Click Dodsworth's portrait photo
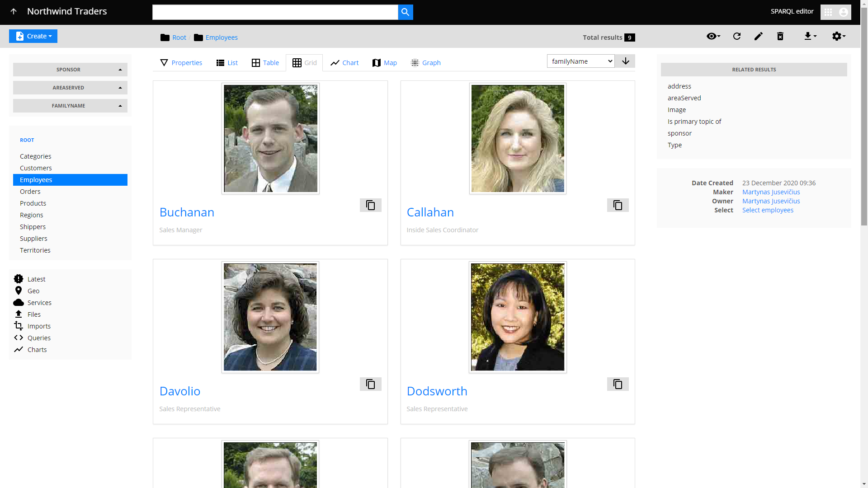Image resolution: width=868 pixels, height=488 pixels. [x=518, y=317]
